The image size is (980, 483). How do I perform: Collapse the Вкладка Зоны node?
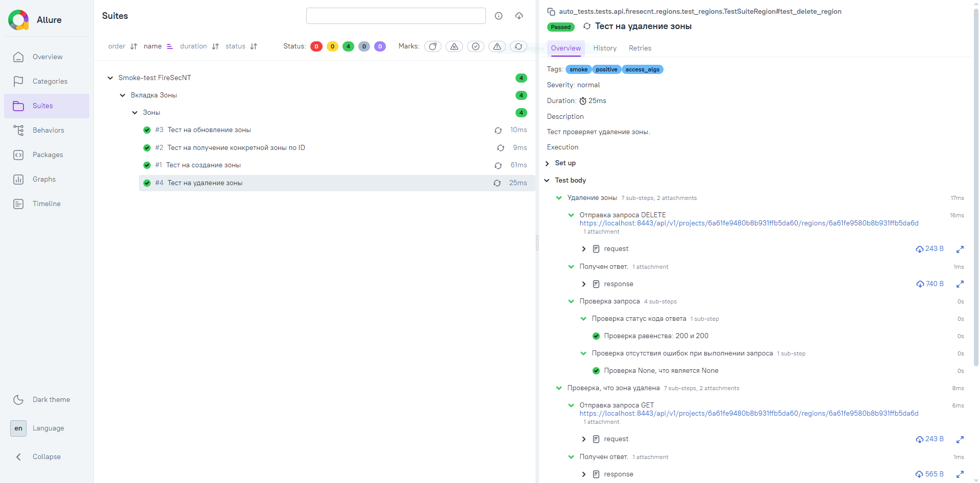[122, 95]
